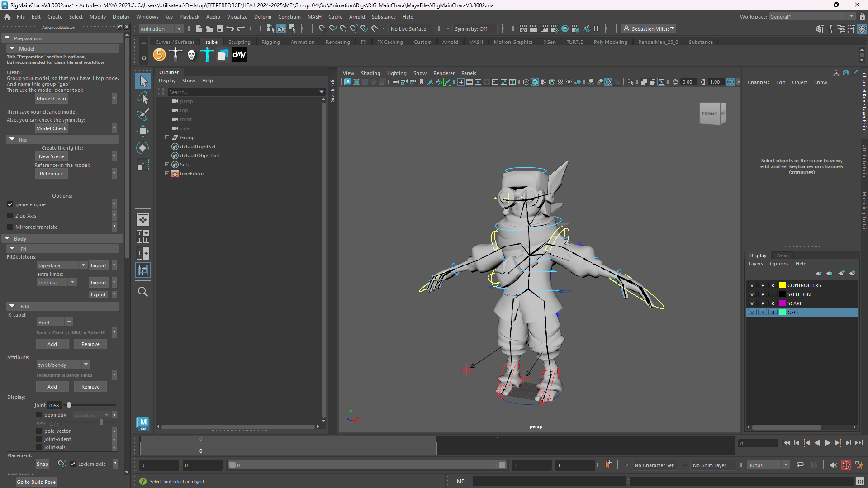Open the biped.ma FitSkeletons dropdown

[83, 265]
